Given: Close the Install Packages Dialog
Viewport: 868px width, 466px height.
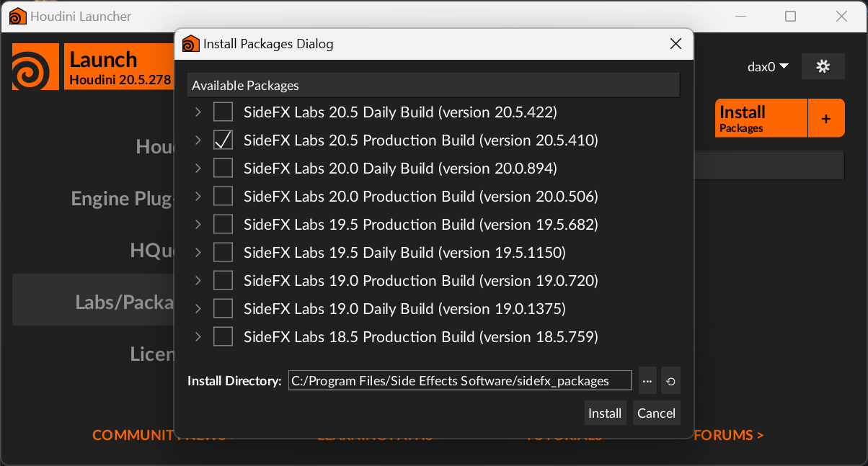Looking at the screenshot, I should 676,44.
